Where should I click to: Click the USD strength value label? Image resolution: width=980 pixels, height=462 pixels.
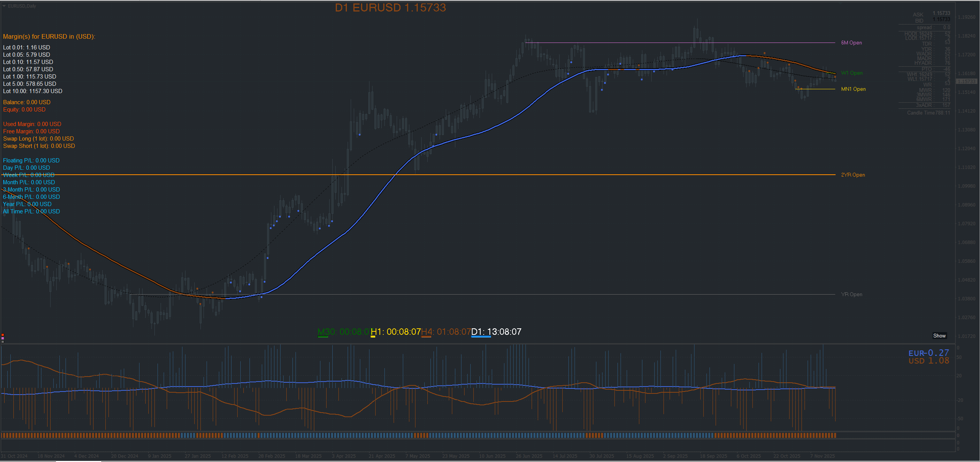pyautogui.click(x=928, y=361)
